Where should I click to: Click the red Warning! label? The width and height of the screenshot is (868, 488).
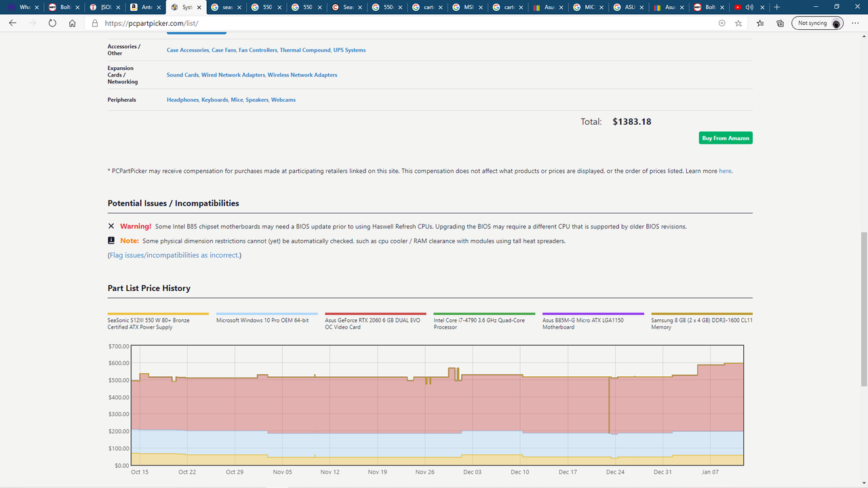[136, 226]
